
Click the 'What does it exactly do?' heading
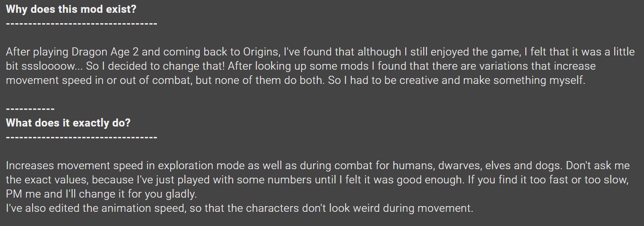(68, 123)
